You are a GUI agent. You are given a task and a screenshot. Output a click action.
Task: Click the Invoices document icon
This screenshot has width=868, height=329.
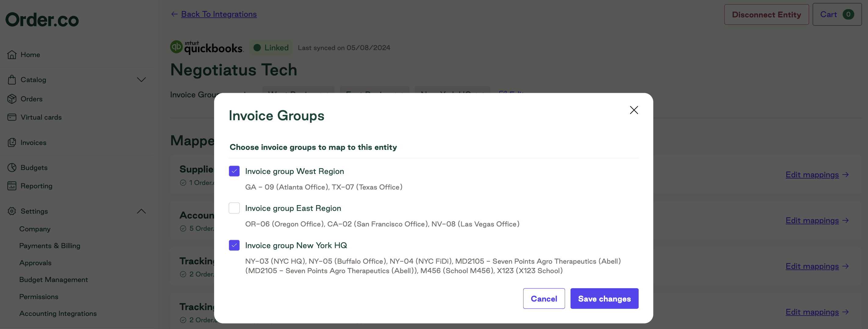(12, 143)
